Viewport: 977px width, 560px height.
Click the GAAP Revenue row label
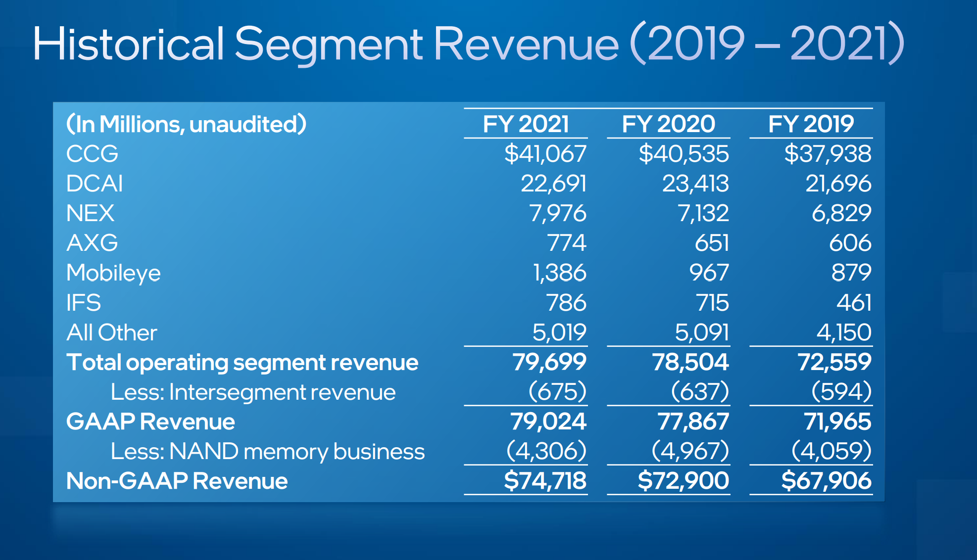click(150, 421)
